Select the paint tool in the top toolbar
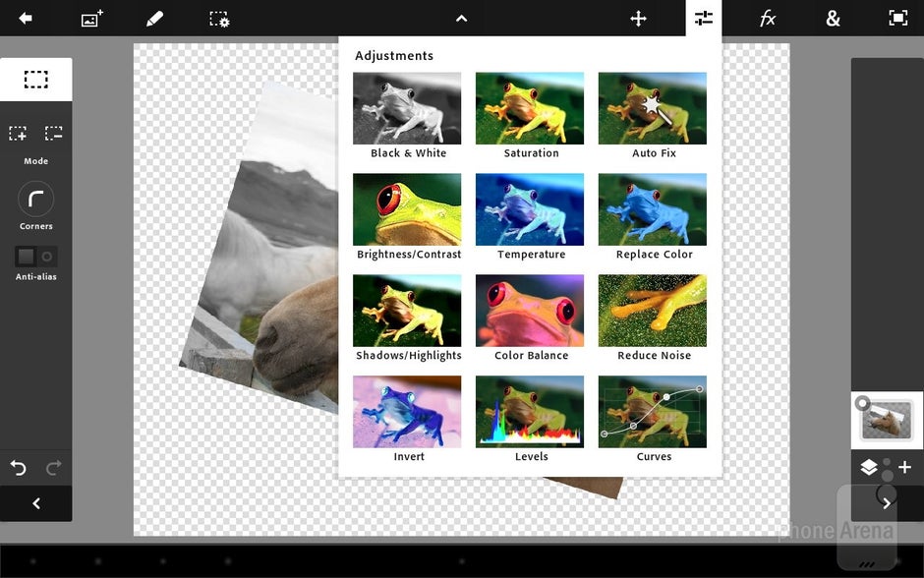 pos(154,18)
